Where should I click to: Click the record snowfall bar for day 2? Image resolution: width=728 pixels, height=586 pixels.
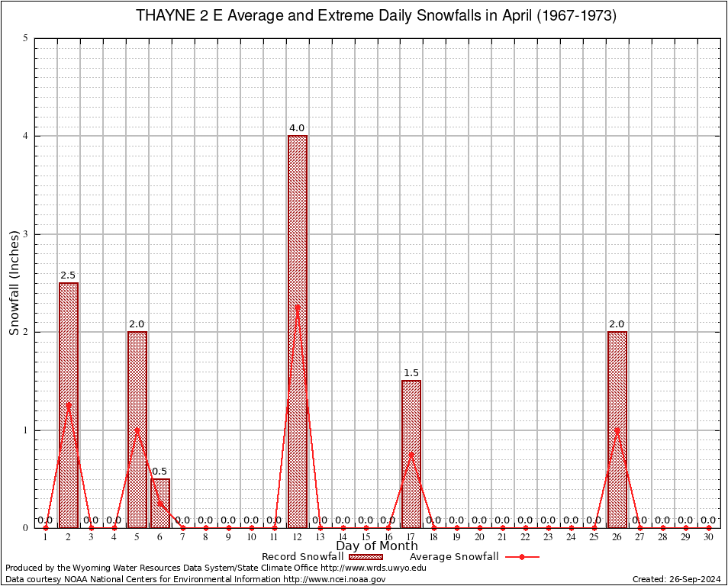tap(69, 404)
